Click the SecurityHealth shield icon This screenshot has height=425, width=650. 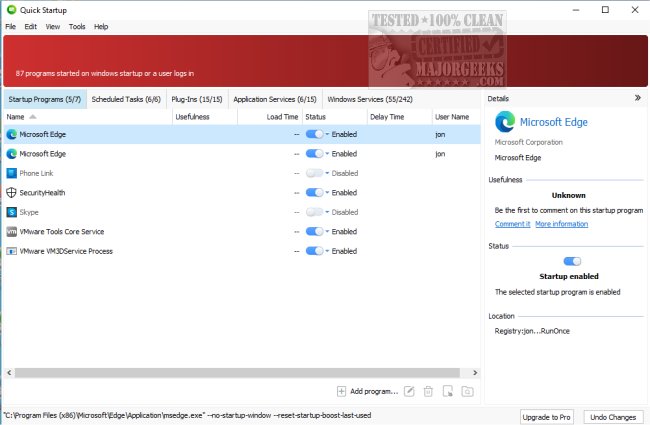pos(11,192)
